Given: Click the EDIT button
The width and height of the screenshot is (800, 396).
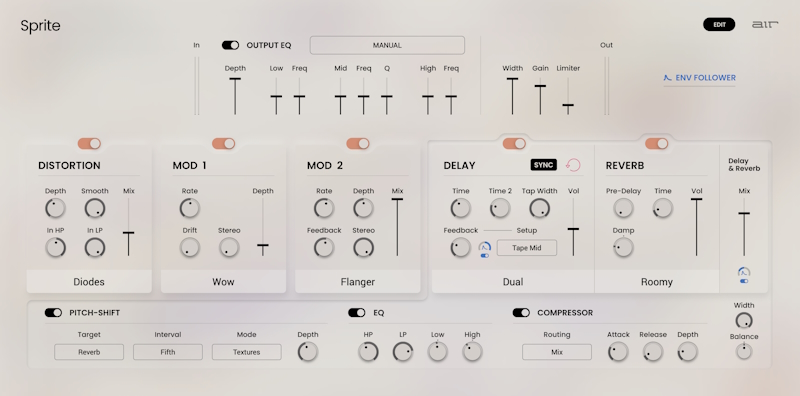Looking at the screenshot, I should (x=719, y=24).
